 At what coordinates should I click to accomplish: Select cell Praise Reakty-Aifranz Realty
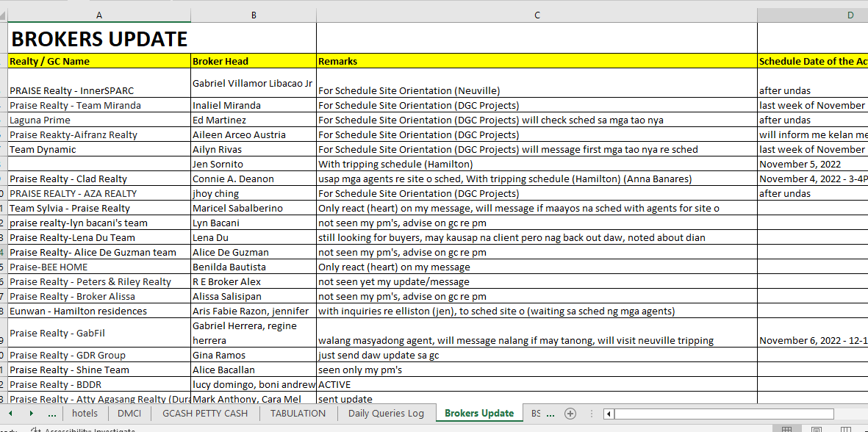[x=99, y=134]
